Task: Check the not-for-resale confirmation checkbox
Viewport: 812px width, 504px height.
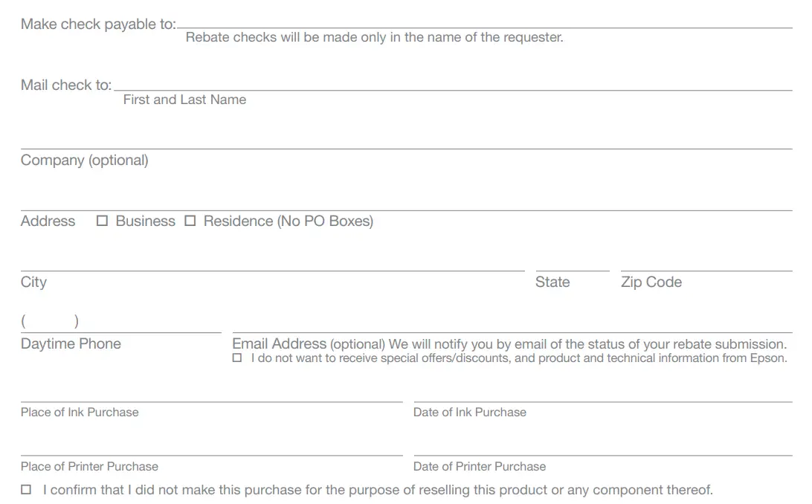Action: click(x=27, y=490)
